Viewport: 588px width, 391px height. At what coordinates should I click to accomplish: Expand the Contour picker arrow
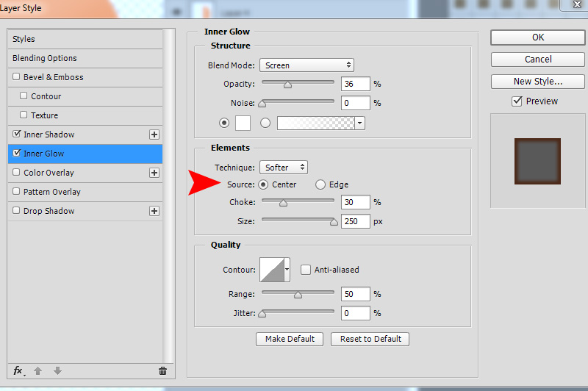(x=287, y=270)
